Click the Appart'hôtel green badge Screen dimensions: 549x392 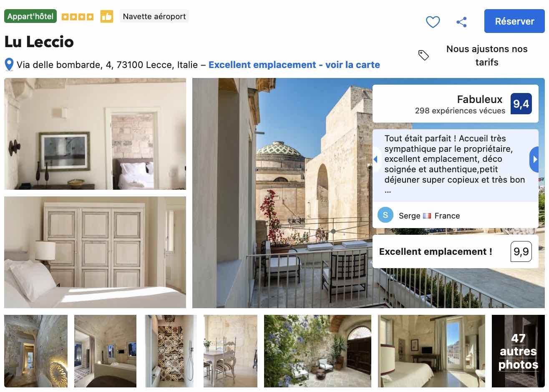click(x=30, y=16)
